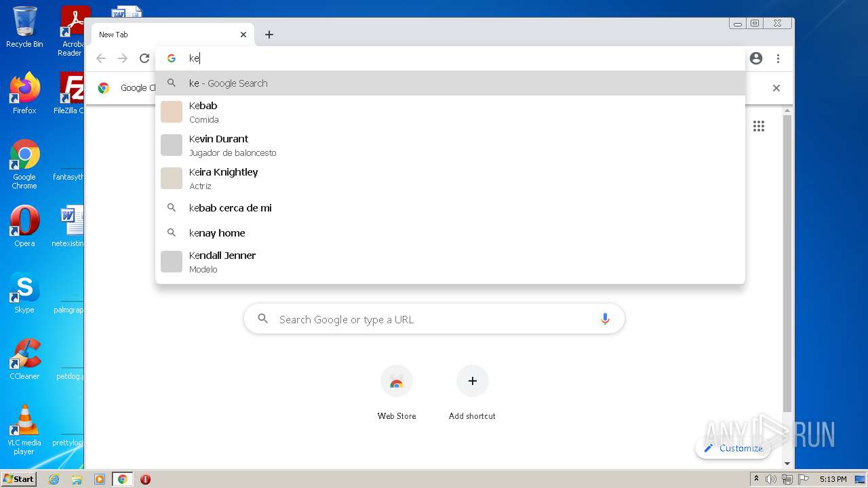The width and height of the screenshot is (868, 488).
Task: Click the network tray icon
Action: tap(787, 479)
